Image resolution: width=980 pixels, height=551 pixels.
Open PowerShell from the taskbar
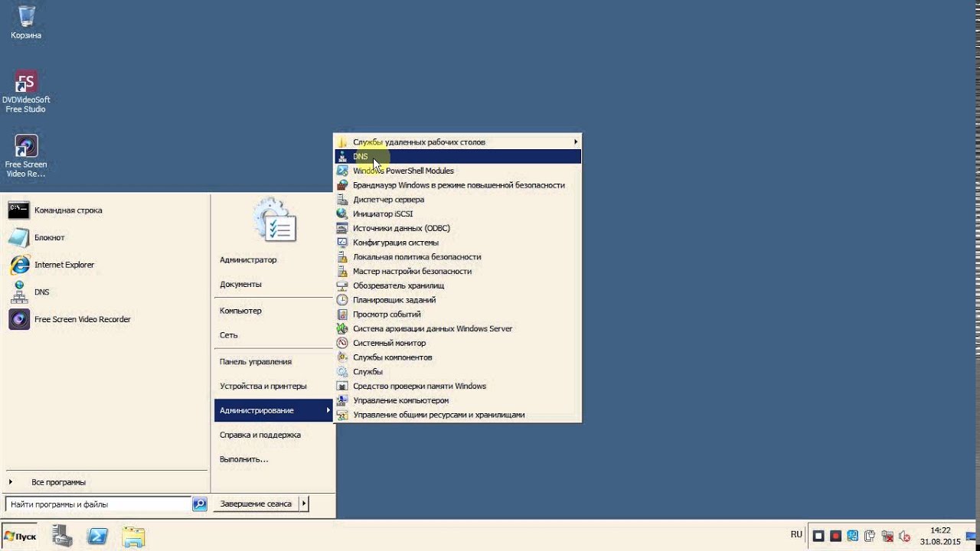pos(98,536)
